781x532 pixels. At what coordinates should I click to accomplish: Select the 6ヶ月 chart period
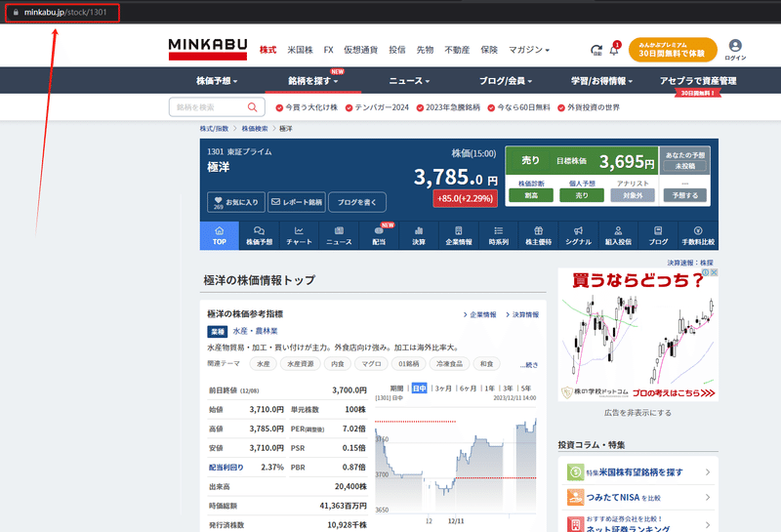(468, 389)
